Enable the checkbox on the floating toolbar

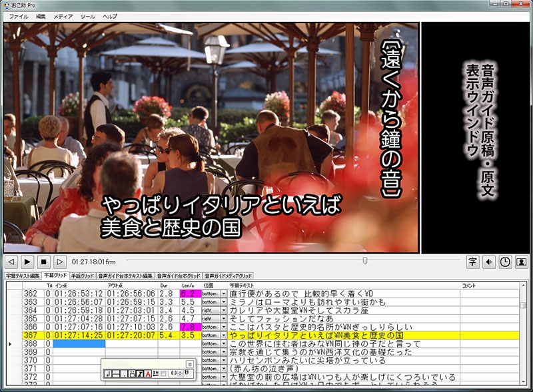[162, 373]
